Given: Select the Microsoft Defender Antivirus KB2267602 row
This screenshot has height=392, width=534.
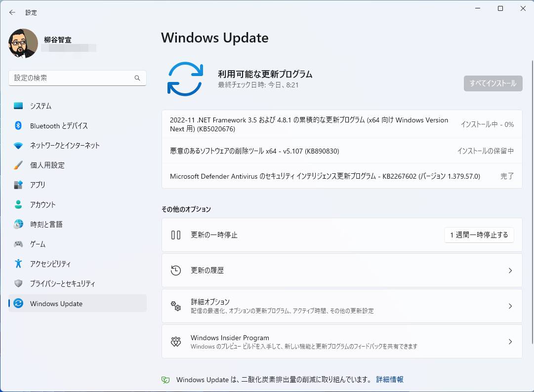Looking at the screenshot, I should pyautogui.click(x=342, y=176).
